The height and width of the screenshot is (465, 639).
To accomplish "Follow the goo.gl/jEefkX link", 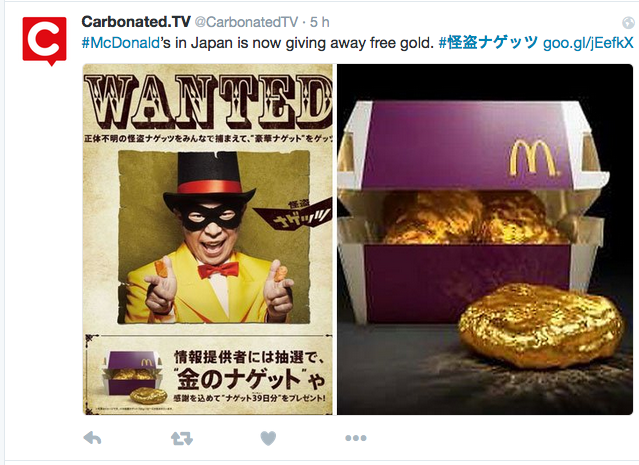I will pos(588,43).
